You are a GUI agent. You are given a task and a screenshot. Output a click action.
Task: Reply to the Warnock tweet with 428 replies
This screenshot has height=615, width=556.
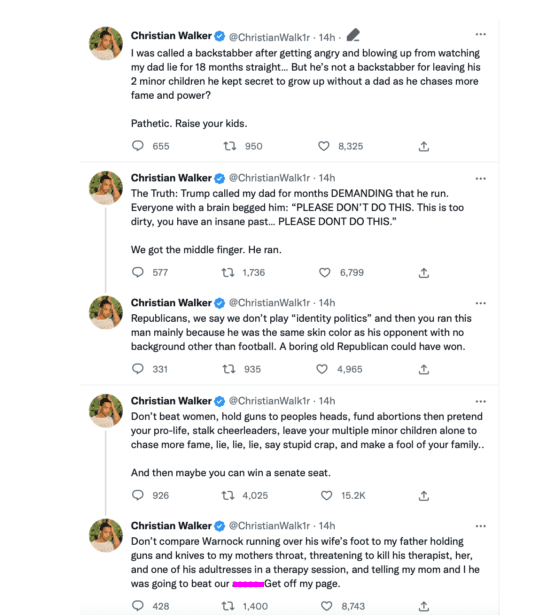[x=138, y=606]
